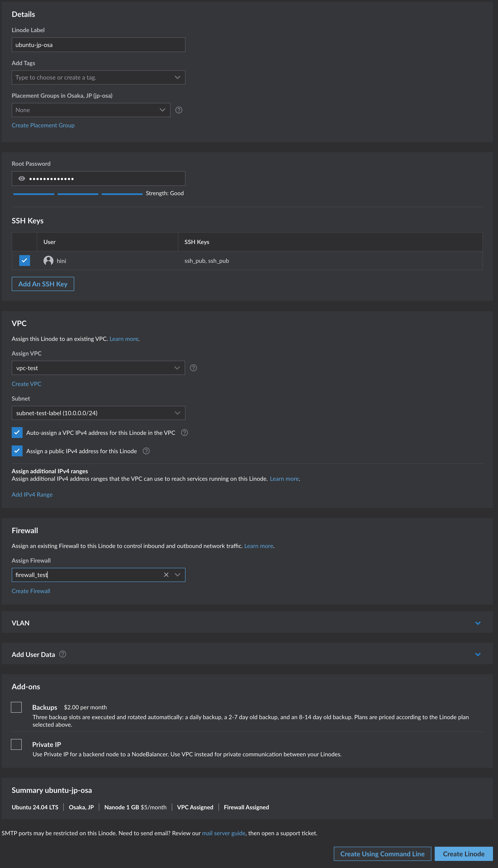
Task: Click help icon next to Placement Groups dropdown
Action: (179, 110)
